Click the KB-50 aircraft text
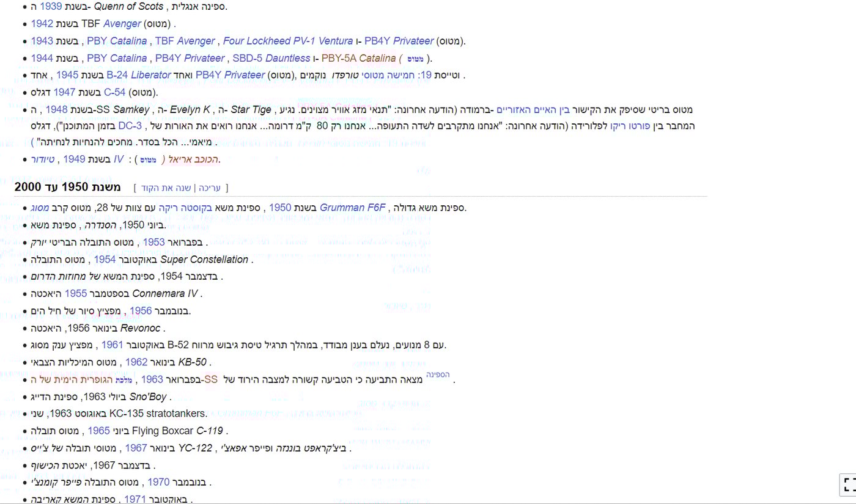 [x=192, y=362]
